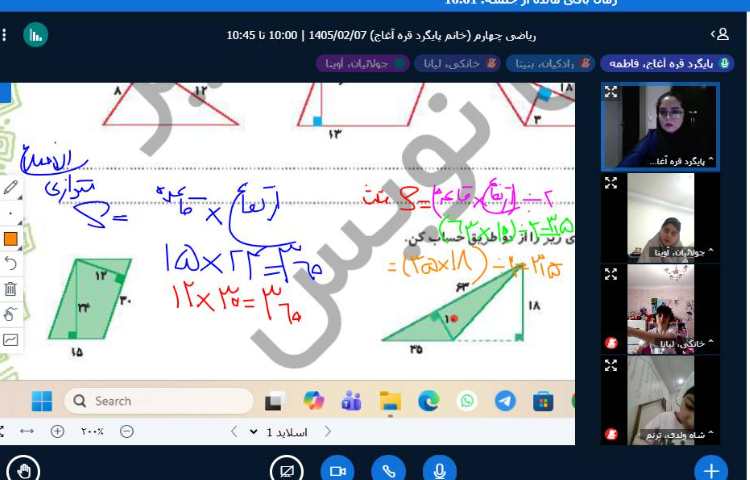Go to the previous slide arrow

point(234,432)
